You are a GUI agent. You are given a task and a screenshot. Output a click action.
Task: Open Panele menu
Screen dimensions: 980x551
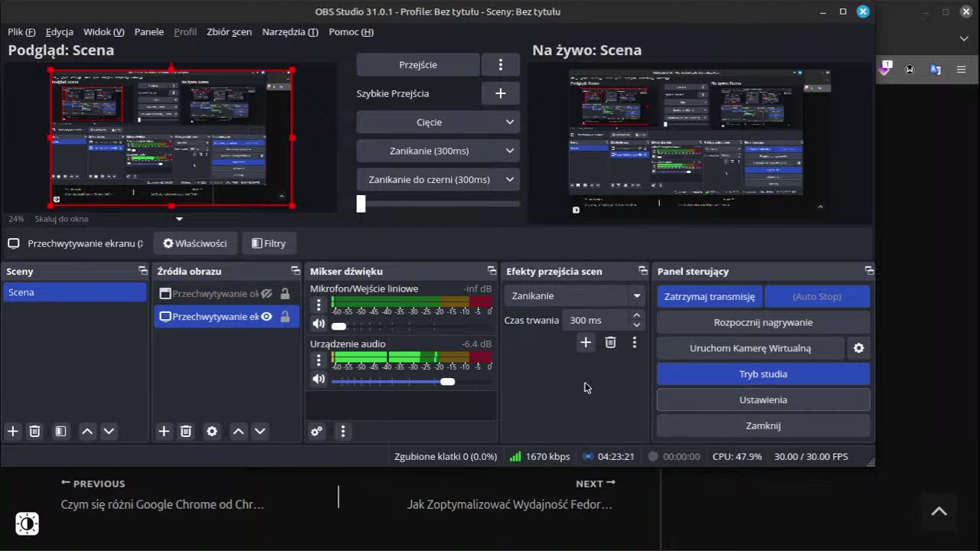click(x=149, y=32)
